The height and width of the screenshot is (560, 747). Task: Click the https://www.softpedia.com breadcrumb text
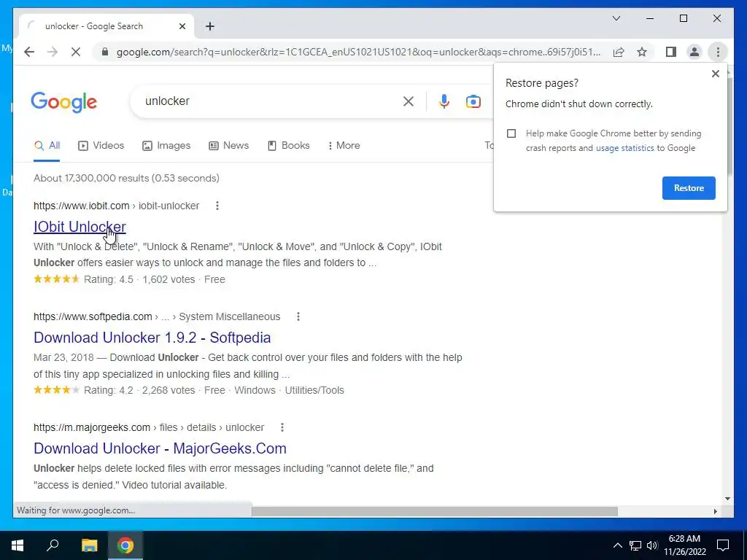coord(93,316)
